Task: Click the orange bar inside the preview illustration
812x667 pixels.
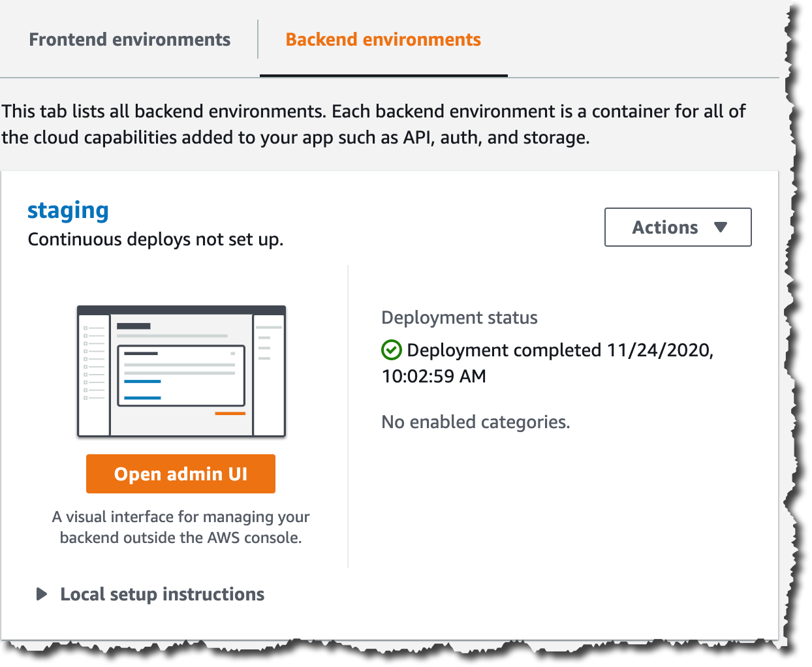Action: tap(230, 413)
